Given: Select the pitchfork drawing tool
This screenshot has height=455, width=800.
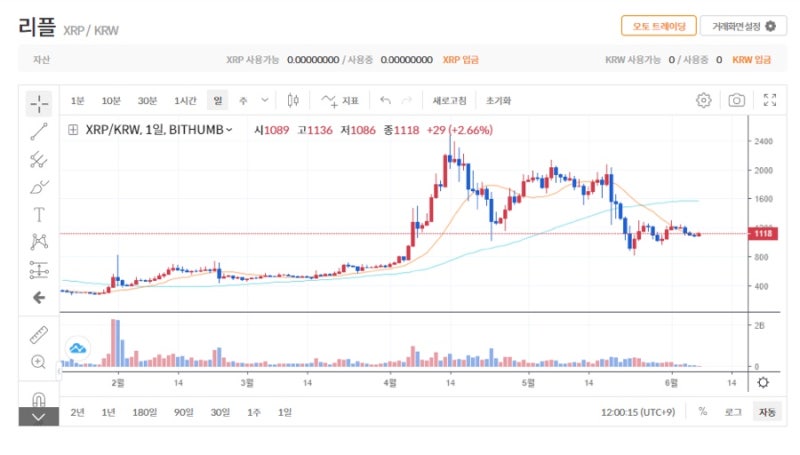Looking at the screenshot, I should click(39, 159).
